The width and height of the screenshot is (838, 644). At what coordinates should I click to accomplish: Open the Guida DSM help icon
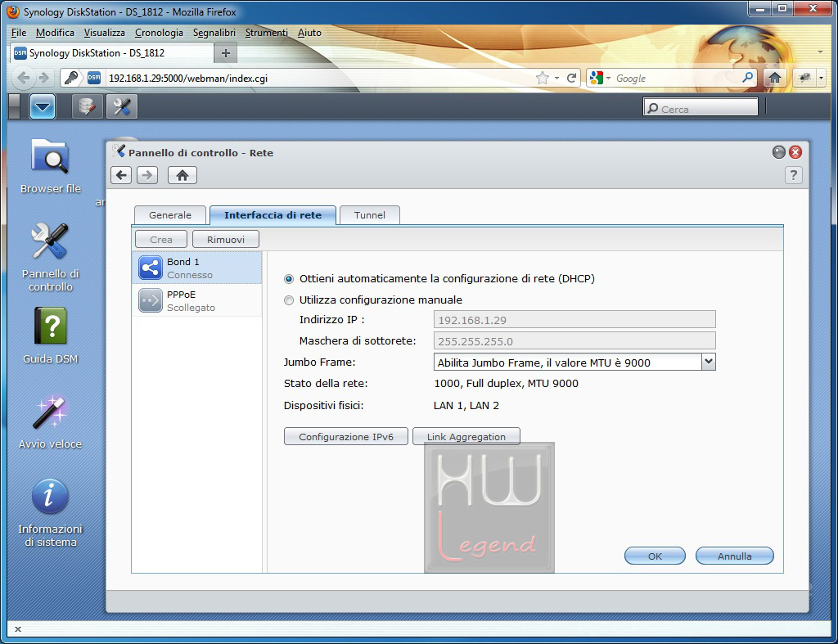pyautogui.click(x=50, y=336)
